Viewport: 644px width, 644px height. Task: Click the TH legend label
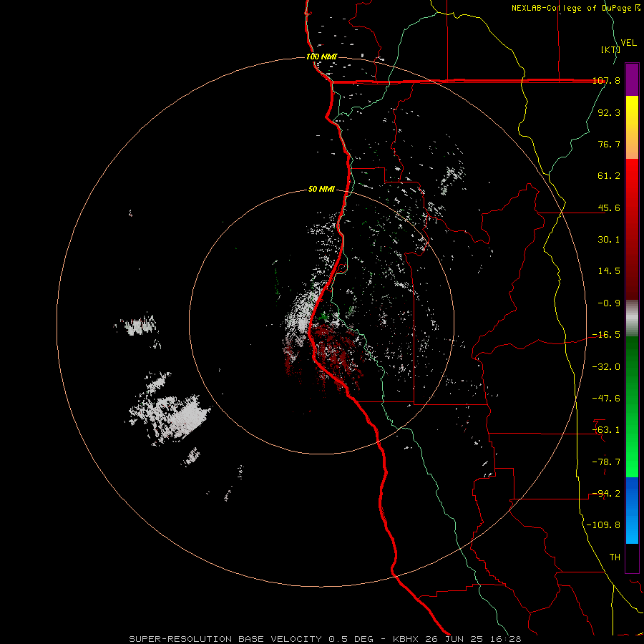coord(615,557)
